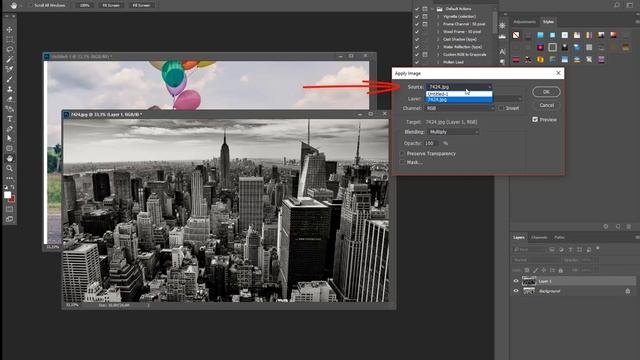
Task: Apply the Default Style (None) swatch
Action: point(516,36)
